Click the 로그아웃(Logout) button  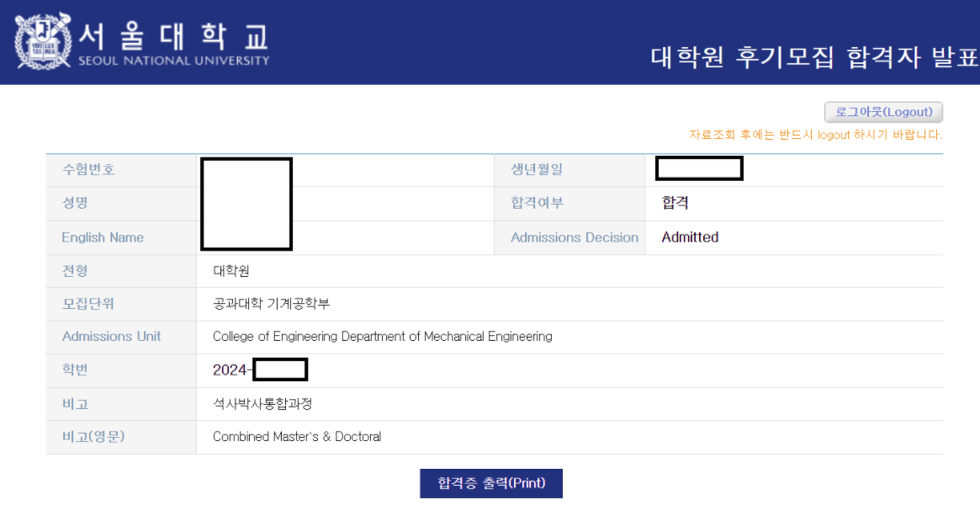click(883, 112)
